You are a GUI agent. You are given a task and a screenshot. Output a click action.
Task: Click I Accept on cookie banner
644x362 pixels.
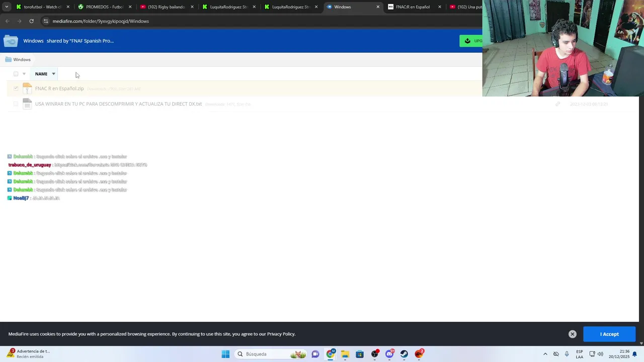(x=609, y=334)
